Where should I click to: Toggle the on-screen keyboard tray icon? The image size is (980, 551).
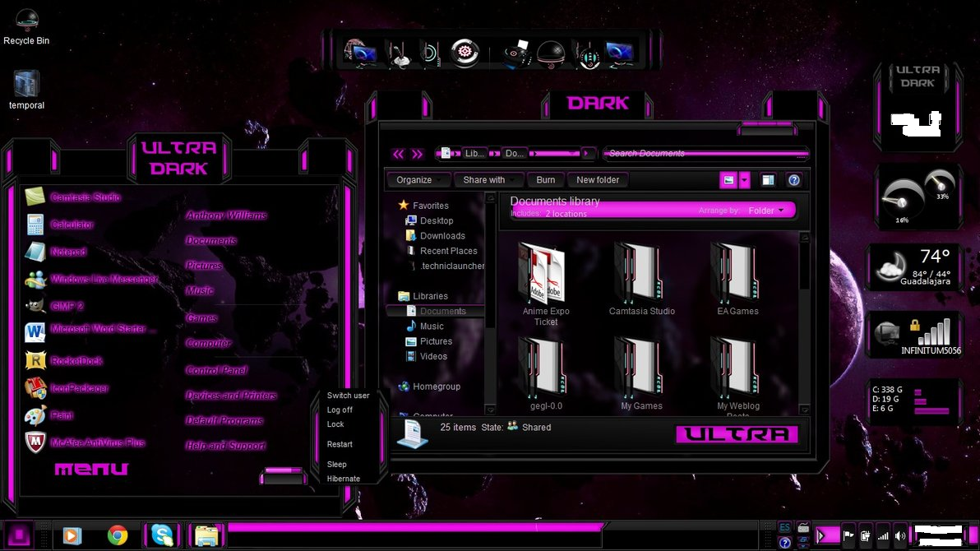803,528
